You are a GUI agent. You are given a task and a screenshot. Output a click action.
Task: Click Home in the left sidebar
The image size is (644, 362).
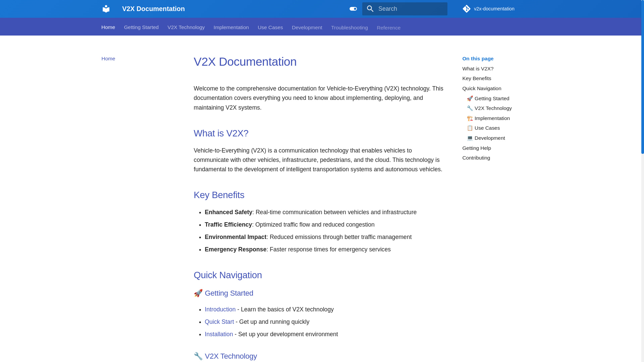click(x=108, y=59)
